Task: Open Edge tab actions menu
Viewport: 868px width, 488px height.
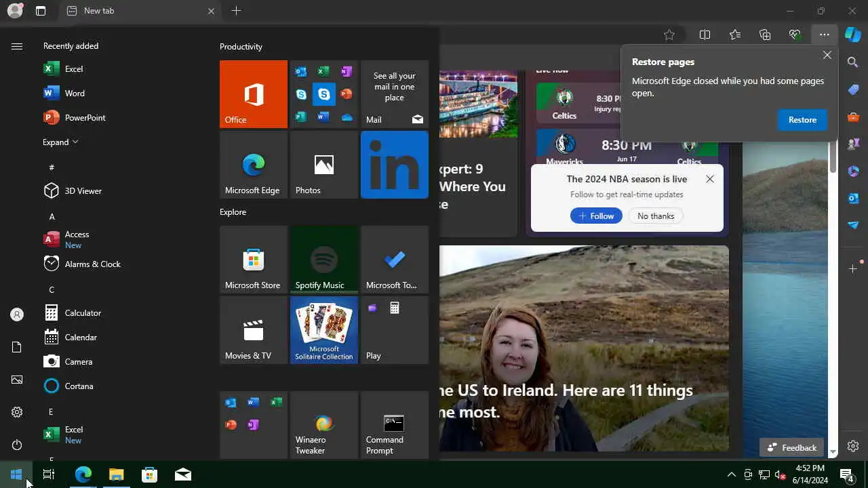Action: 41,11
